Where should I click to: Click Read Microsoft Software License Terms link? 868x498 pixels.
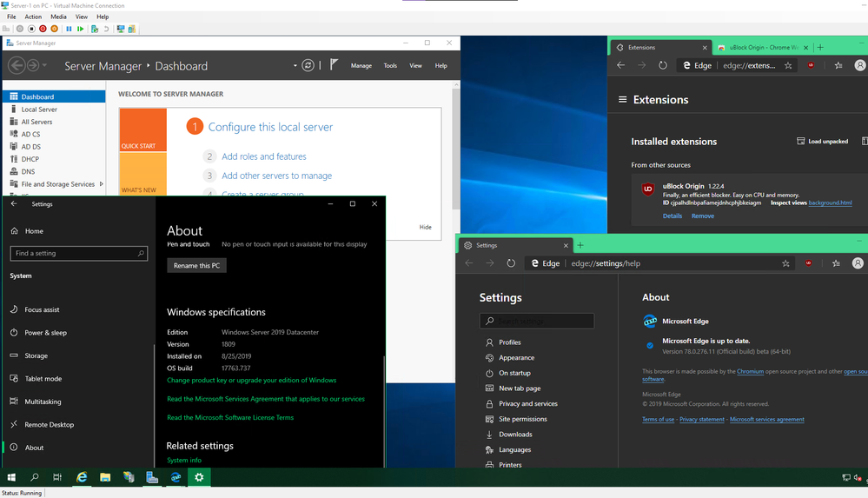click(x=230, y=418)
